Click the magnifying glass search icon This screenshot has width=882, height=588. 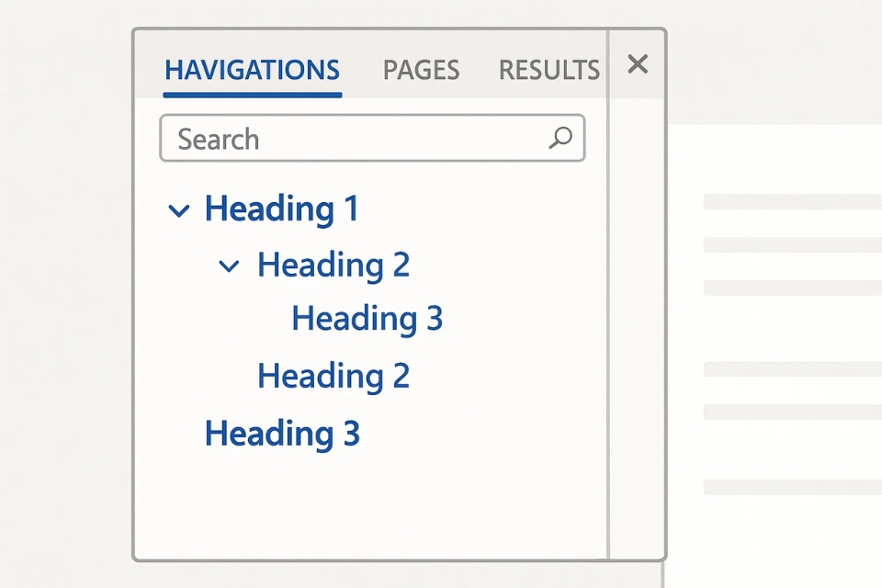(x=560, y=139)
